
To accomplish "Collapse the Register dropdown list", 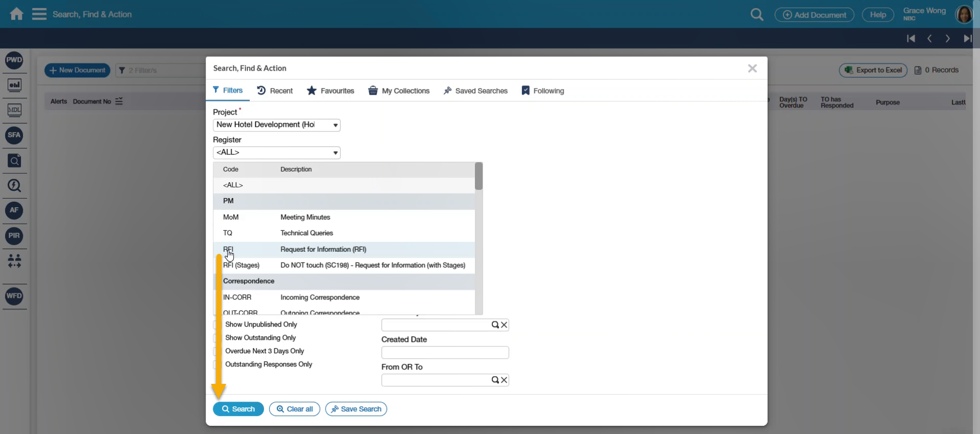I will [335, 153].
